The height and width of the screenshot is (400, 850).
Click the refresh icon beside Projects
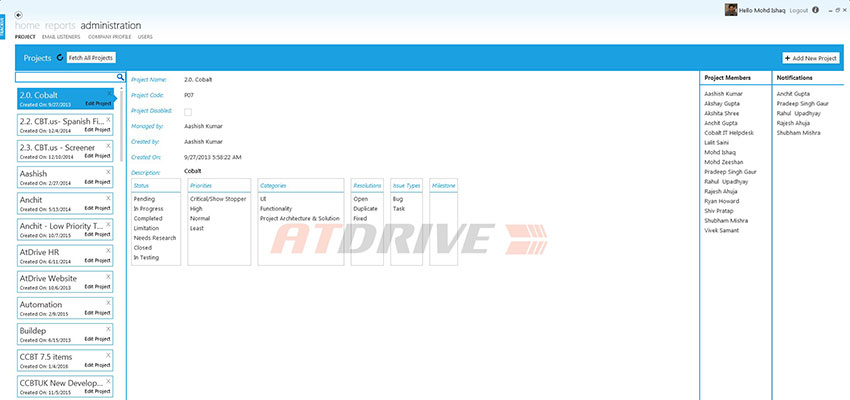click(60, 57)
